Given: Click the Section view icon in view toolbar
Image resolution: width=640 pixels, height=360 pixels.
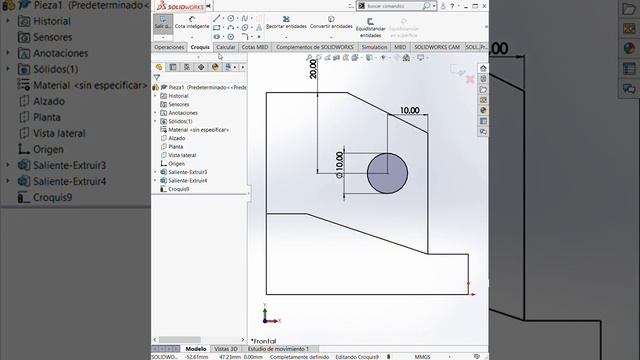Looking at the screenshot, I should pos(336,58).
